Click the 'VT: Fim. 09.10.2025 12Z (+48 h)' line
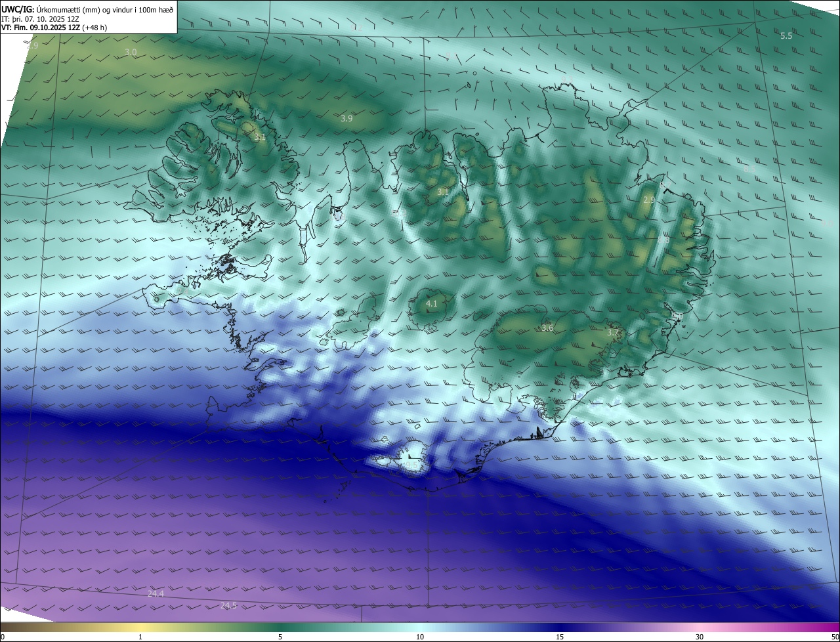The width and height of the screenshot is (840, 642). tap(55, 28)
